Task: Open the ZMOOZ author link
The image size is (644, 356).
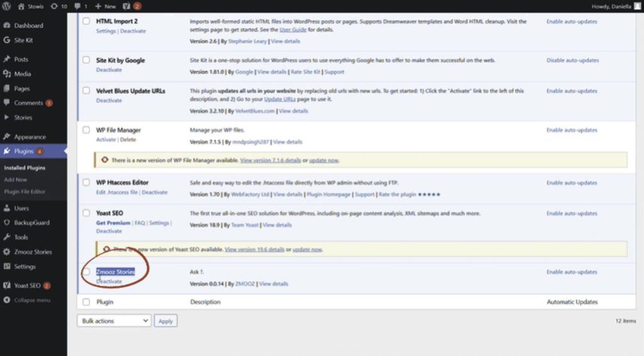Action: pyautogui.click(x=245, y=284)
